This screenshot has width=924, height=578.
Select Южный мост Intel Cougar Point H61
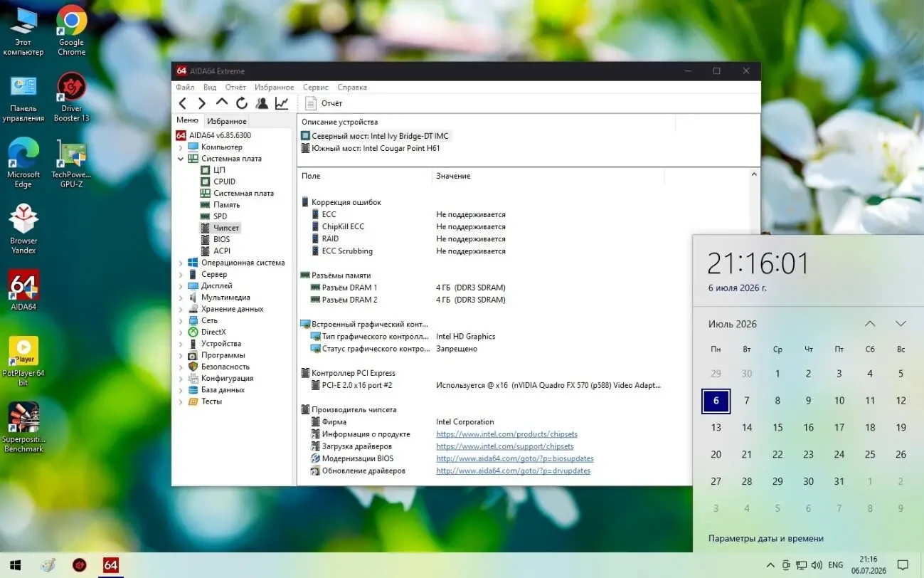pyautogui.click(x=371, y=148)
